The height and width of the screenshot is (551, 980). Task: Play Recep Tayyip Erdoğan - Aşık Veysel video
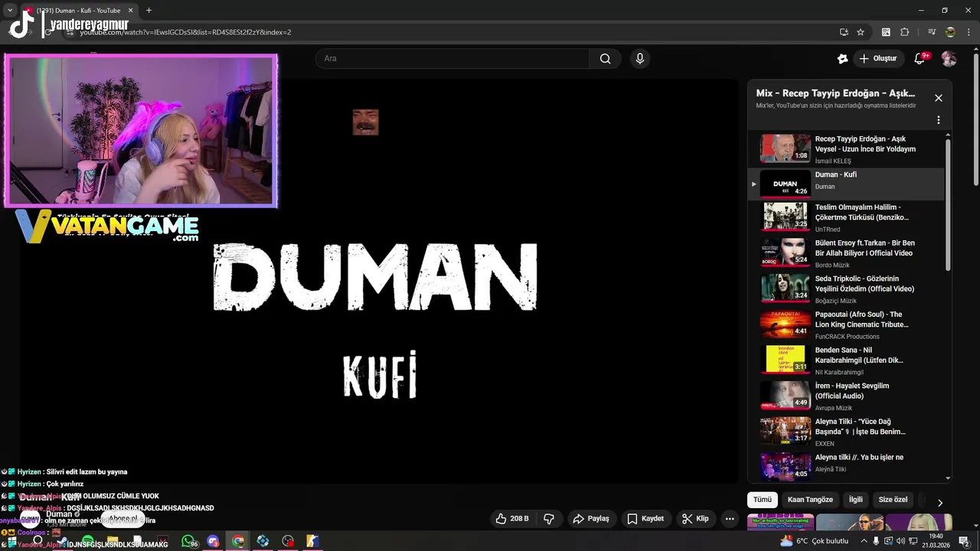click(x=848, y=149)
